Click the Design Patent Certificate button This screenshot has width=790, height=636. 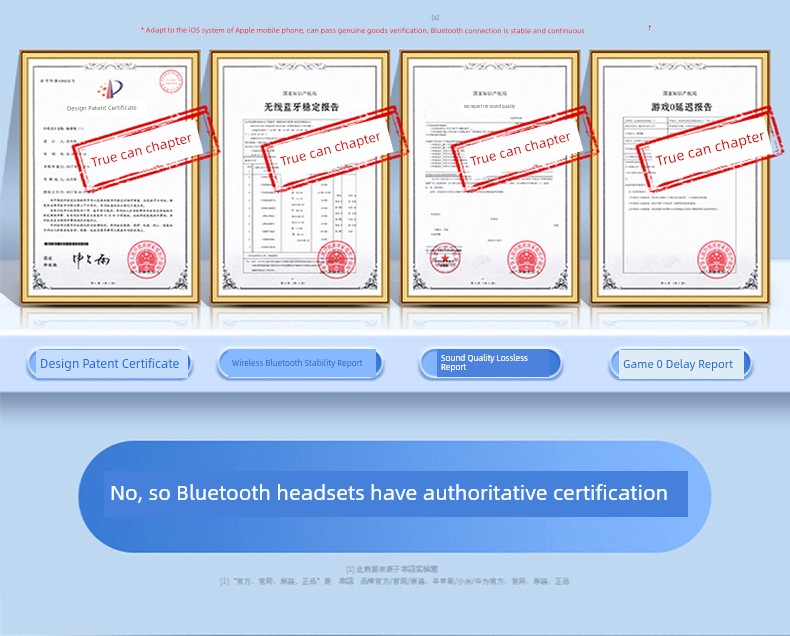click(x=109, y=363)
